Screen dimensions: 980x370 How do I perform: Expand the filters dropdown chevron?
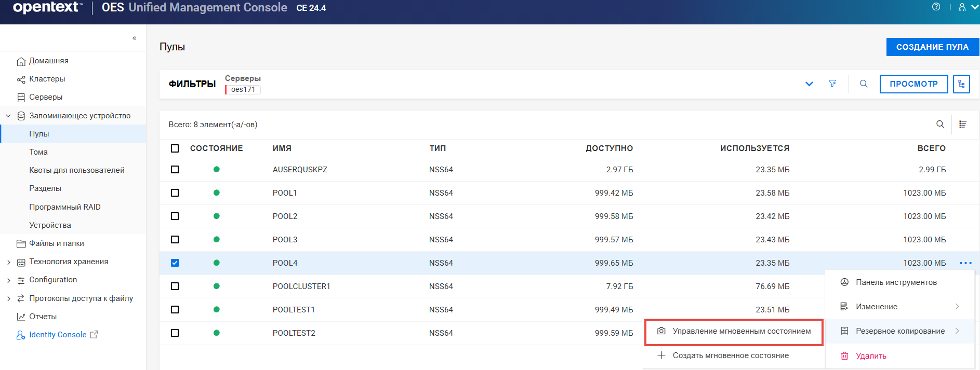pos(809,84)
